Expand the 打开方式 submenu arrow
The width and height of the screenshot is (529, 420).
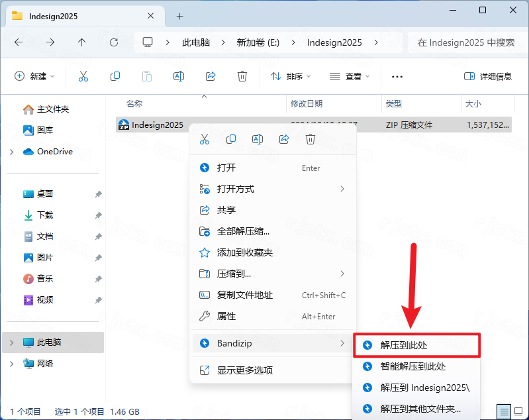click(342, 189)
